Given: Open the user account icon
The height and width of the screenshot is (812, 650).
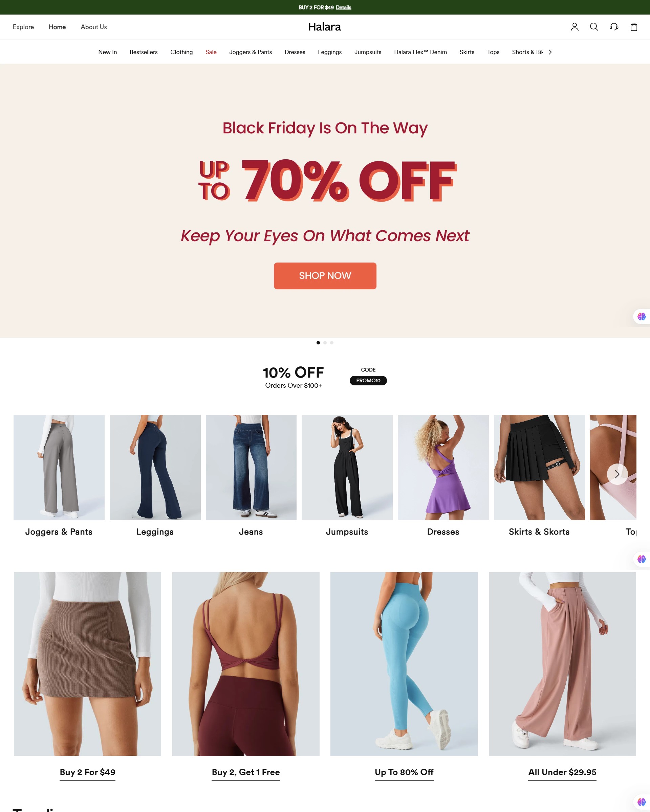Looking at the screenshot, I should point(574,27).
